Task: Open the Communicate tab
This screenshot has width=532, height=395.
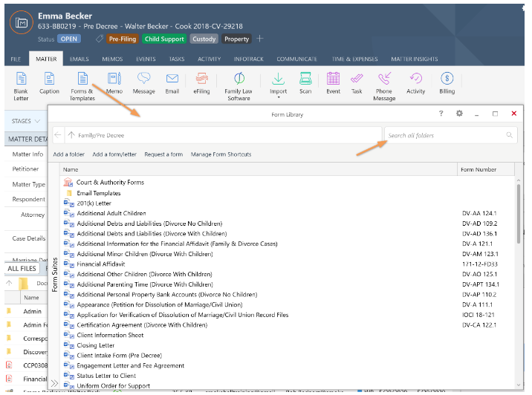Action: click(x=297, y=59)
